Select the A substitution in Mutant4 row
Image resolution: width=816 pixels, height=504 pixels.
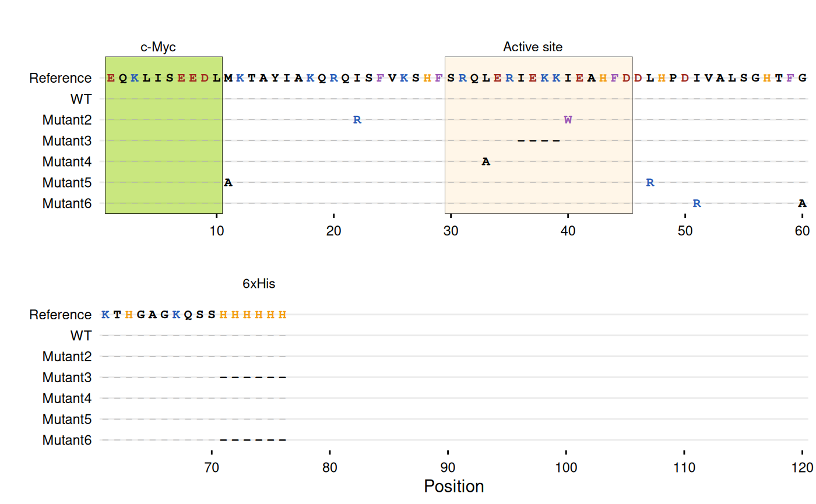click(486, 162)
